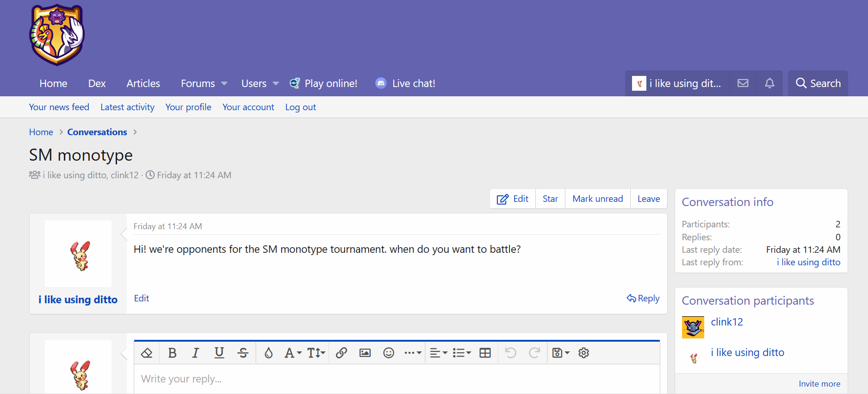Open the smilies emoji picker
This screenshot has height=394, width=868.
389,353
